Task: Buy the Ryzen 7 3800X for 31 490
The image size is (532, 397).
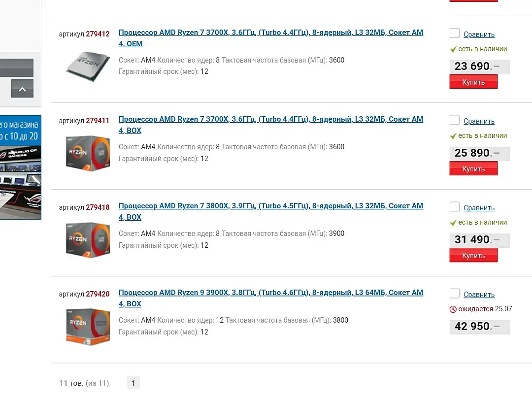Action: click(x=473, y=255)
